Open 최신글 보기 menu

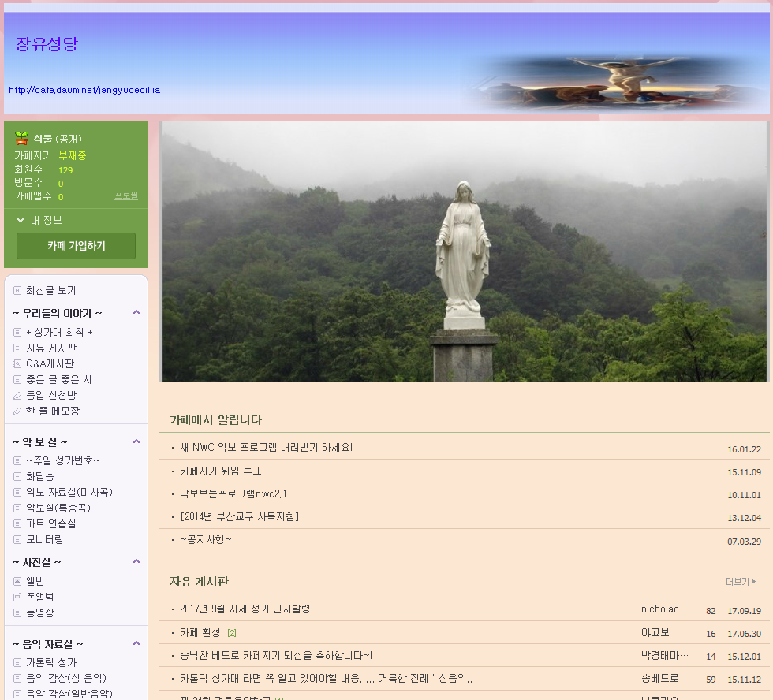[50, 291]
